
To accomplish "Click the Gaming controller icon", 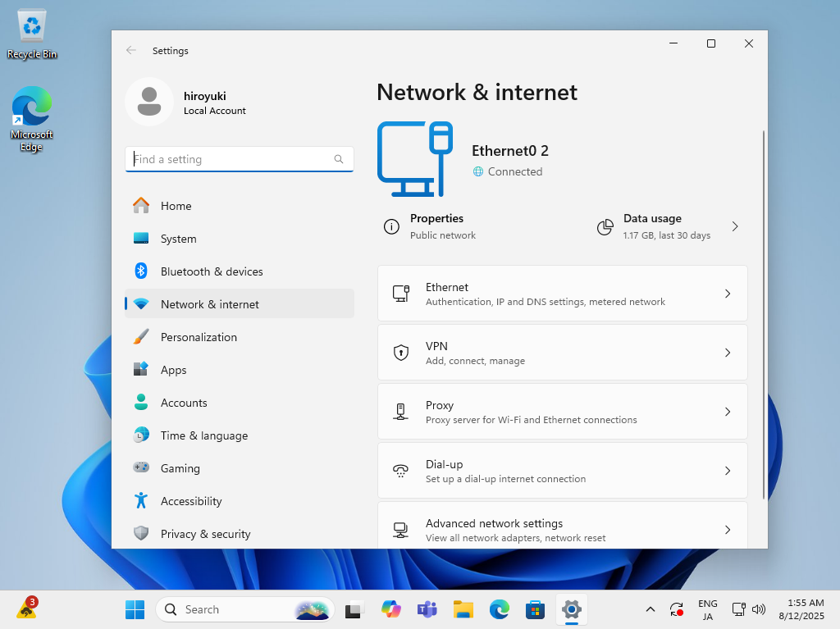I will pos(141,467).
